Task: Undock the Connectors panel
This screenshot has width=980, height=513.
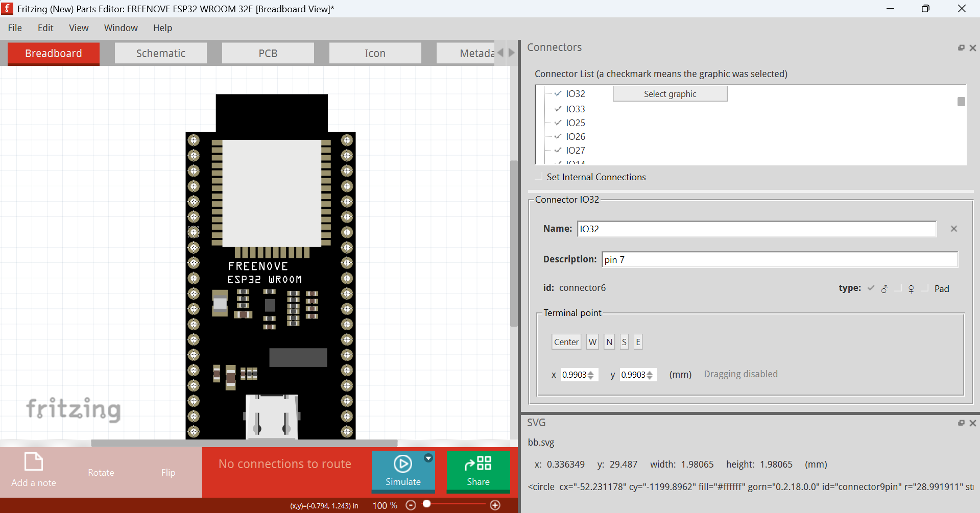Action: 961,47
